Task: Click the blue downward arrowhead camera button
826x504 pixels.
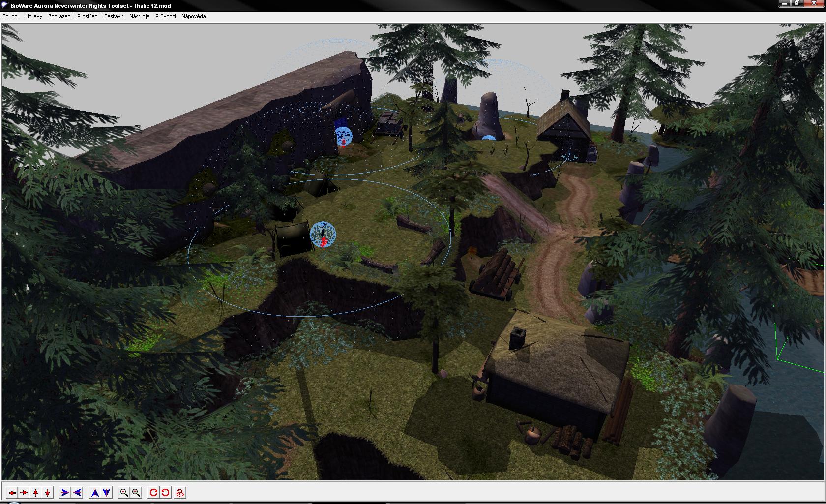Action: coord(107,492)
